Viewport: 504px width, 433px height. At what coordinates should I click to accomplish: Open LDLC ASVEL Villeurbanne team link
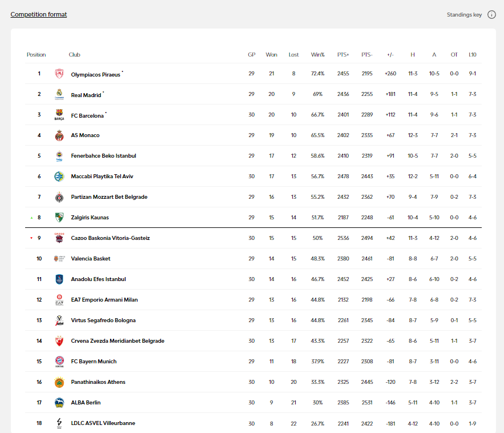click(x=103, y=423)
